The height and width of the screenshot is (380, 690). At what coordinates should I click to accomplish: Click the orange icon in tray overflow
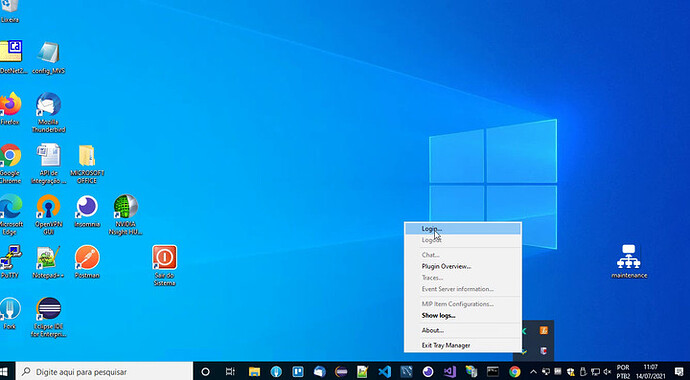pos(544,330)
